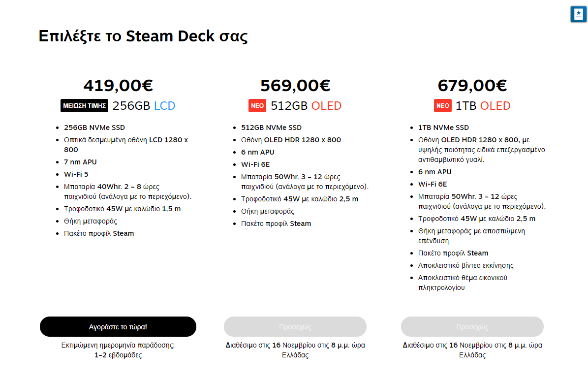The height and width of the screenshot is (382, 588).
Task: Click the red ΝΕΟ badge beside 512GB OLED
Action: click(257, 106)
